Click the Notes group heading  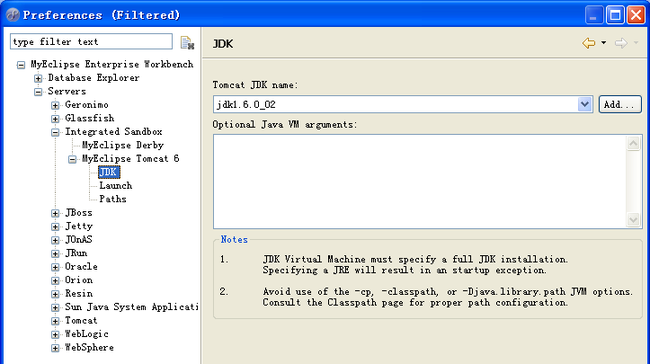(x=234, y=239)
